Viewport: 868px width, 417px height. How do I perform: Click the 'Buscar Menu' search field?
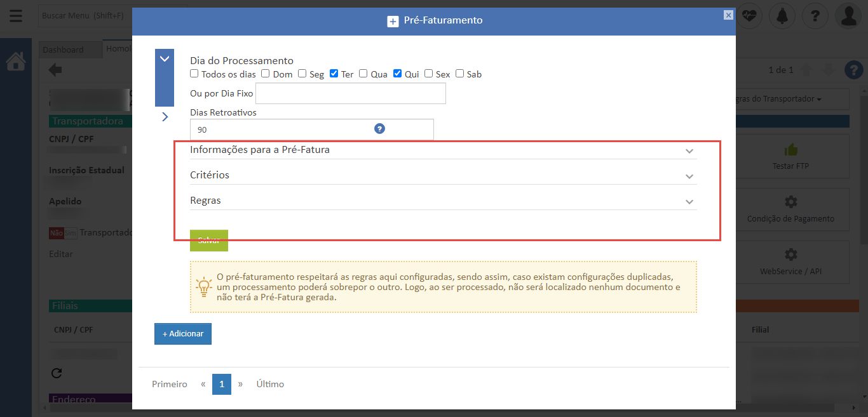pyautogui.click(x=86, y=16)
